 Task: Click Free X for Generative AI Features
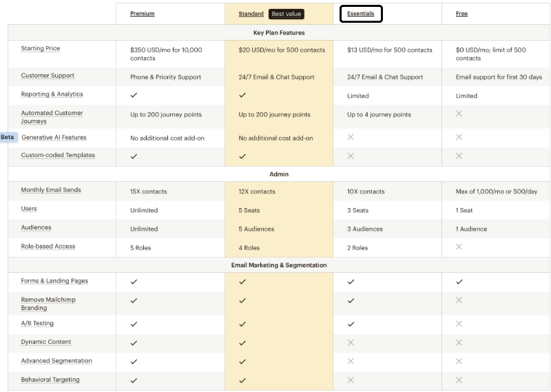(x=459, y=137)
